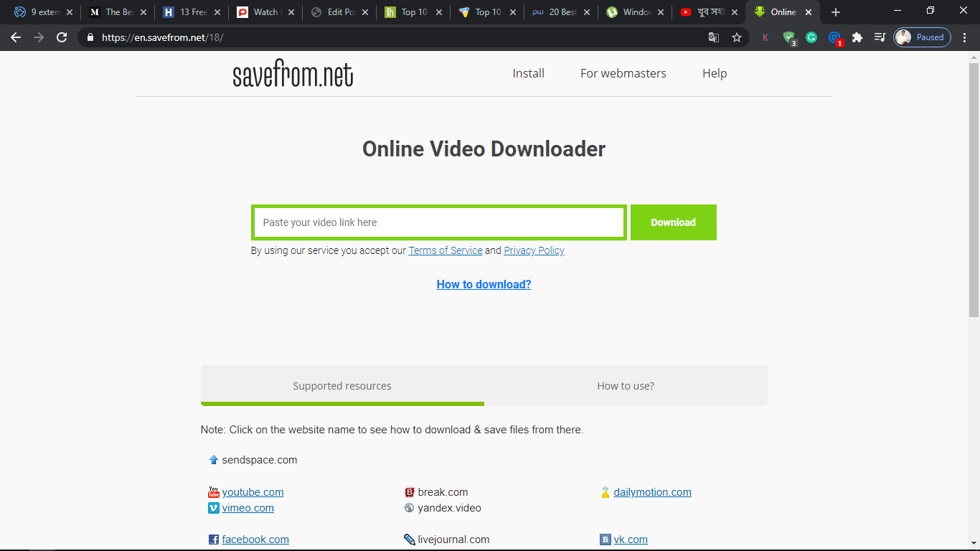
Task: Click the sendspace.com text
Action: [260, 460]
